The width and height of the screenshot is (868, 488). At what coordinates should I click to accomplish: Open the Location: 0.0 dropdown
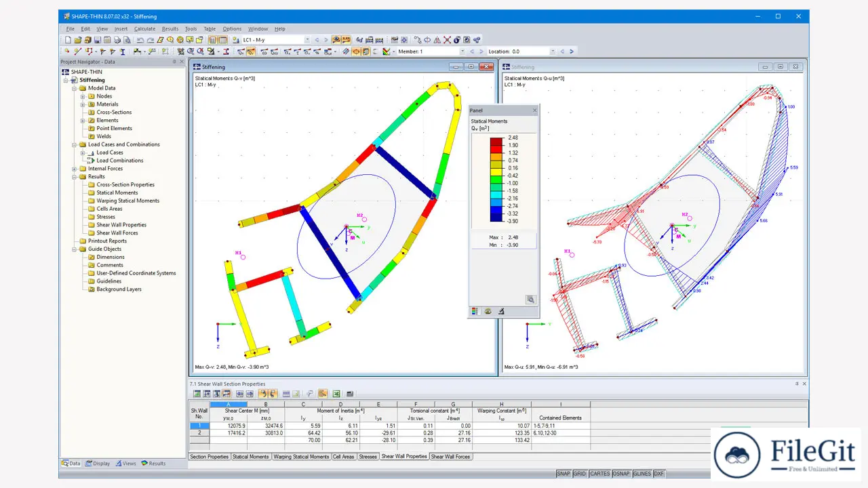553,52
